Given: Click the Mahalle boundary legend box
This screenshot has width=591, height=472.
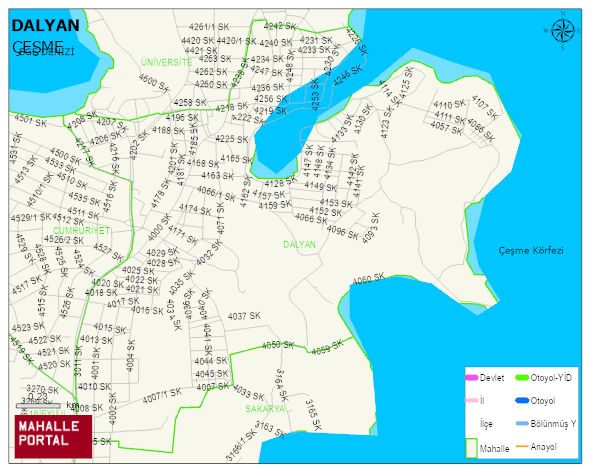Looking at the screenshot, I should click(x=472, y=448).
